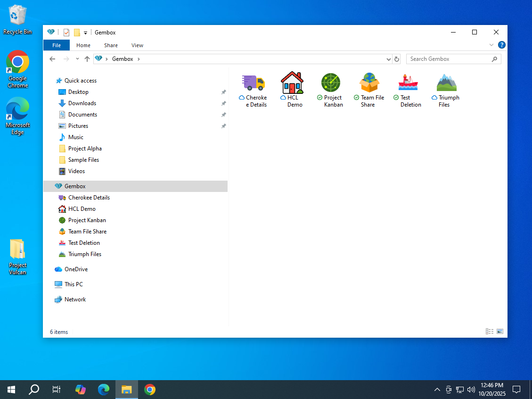The height and width of the screenshot is (399, 532).
Task: Select the Project Kanban radar icon
Action: pyautogui.click(x=331, y=83)
